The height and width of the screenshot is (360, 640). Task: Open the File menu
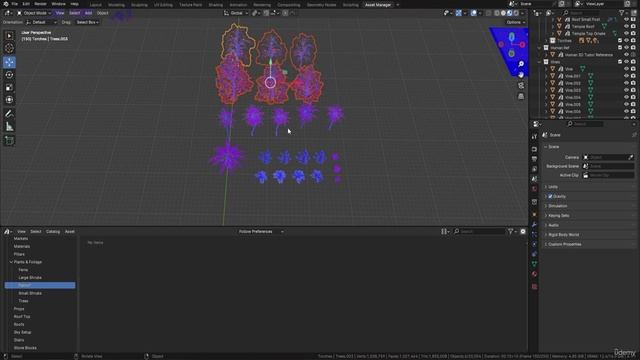click(14, 4)
